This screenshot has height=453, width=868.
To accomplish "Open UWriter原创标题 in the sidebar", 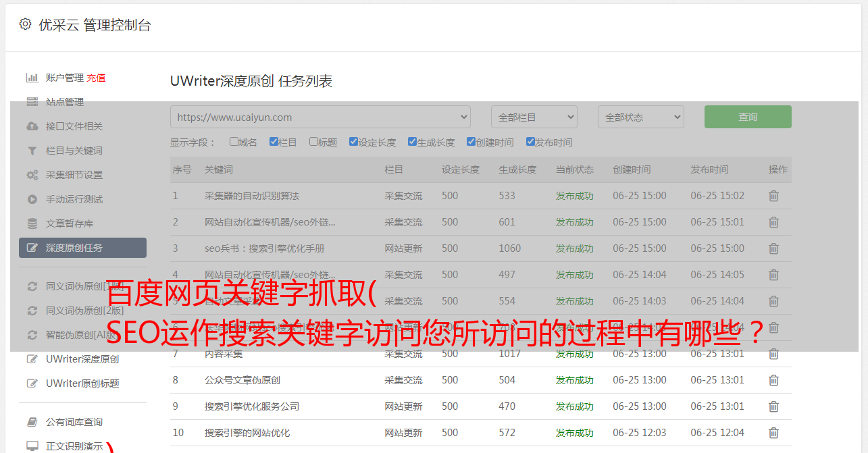I will point(82,383).
